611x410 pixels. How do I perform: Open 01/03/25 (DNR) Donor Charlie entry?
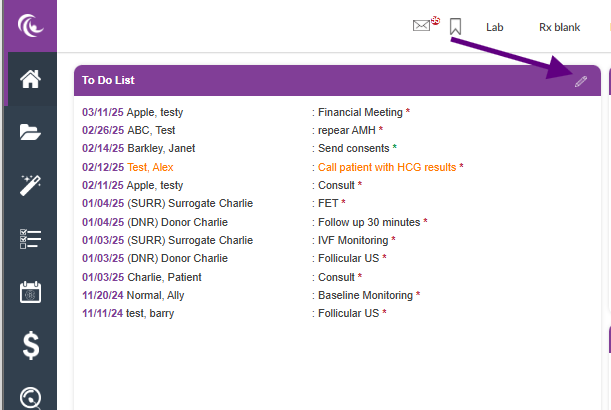(x=155, y=258)
